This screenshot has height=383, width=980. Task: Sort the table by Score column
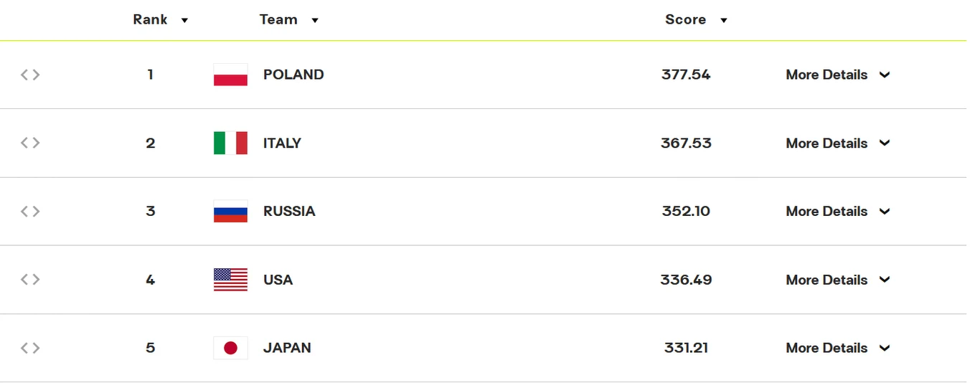pos(696,20)
